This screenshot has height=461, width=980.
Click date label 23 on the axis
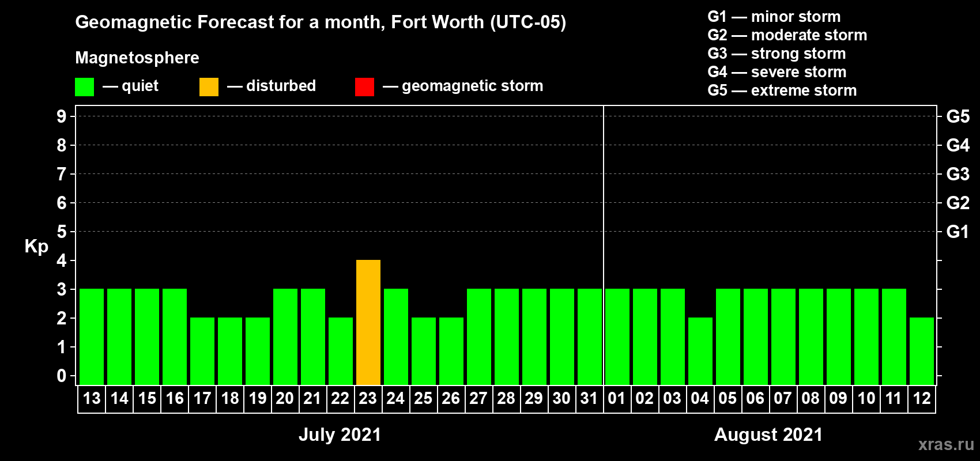368,399
